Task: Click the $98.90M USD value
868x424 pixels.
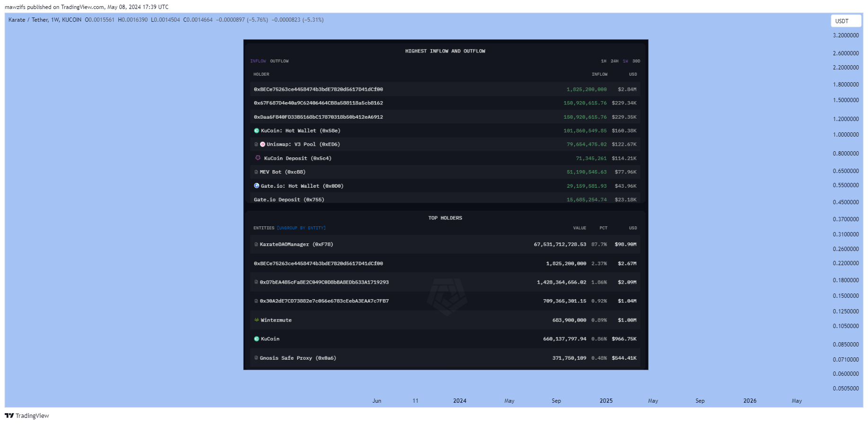Action: 625,244
